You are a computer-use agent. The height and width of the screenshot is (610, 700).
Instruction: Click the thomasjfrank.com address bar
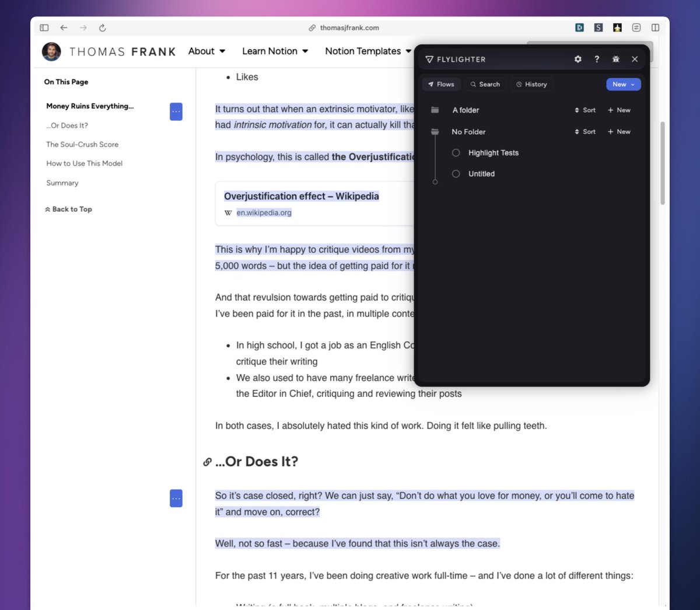pos(344,27)
